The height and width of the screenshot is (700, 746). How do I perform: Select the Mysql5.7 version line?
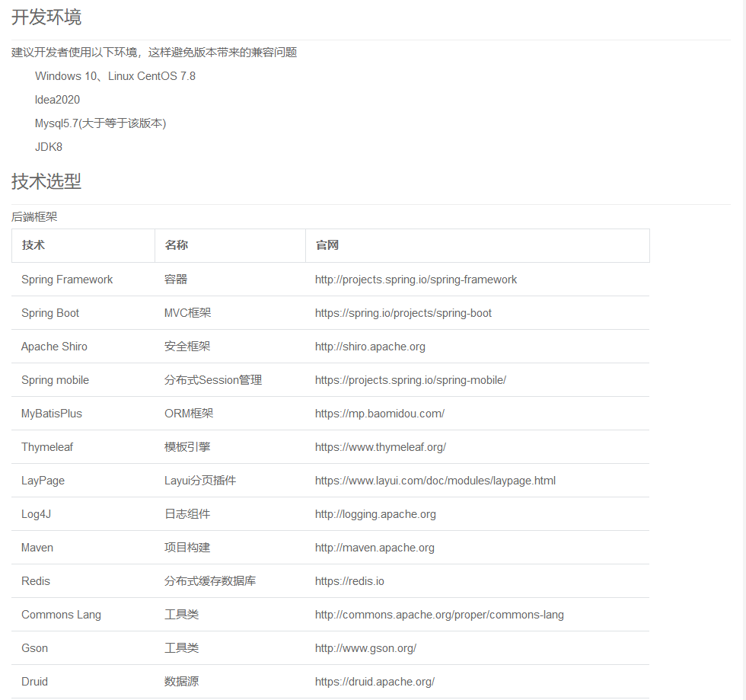pos(100,123)
